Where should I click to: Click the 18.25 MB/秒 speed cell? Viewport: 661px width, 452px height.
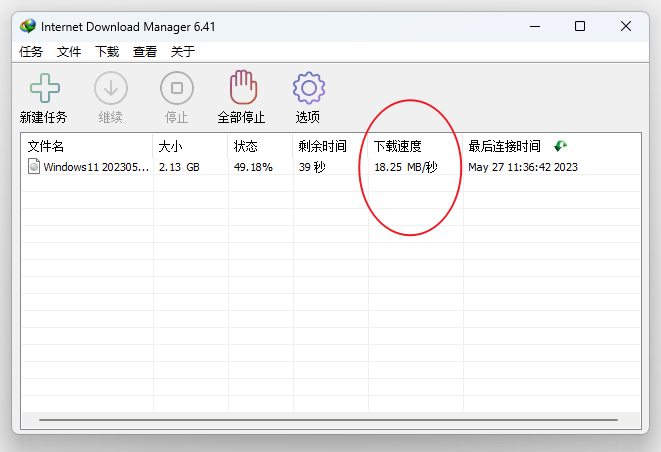coord(406,167)
